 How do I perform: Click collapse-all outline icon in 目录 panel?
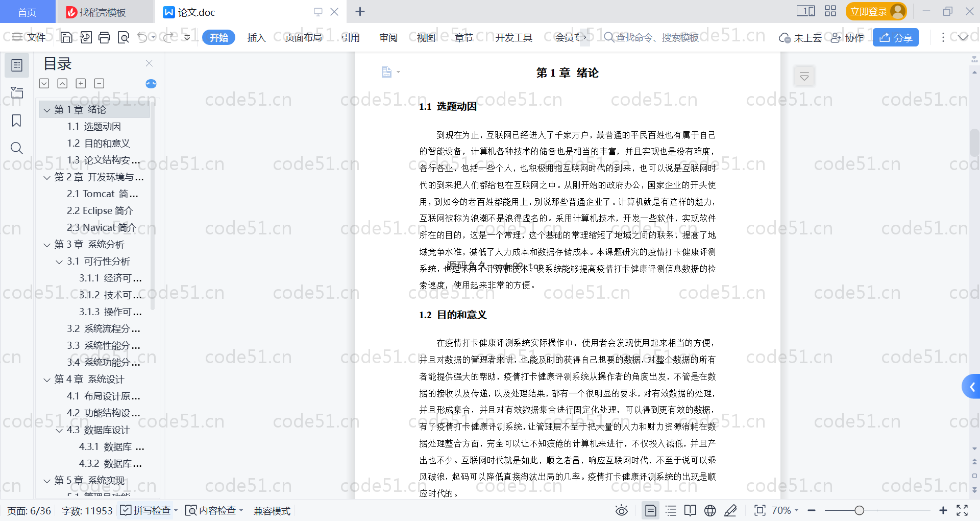(62, 83)
